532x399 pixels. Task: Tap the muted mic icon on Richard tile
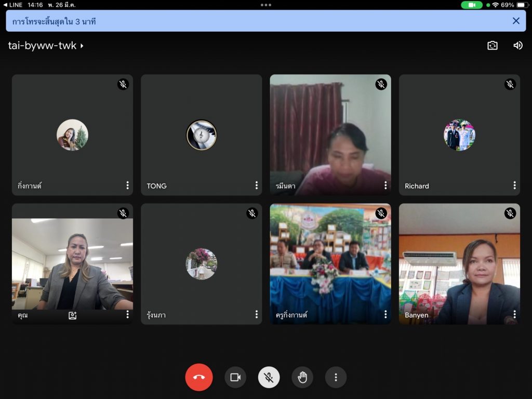pos(510,84)
